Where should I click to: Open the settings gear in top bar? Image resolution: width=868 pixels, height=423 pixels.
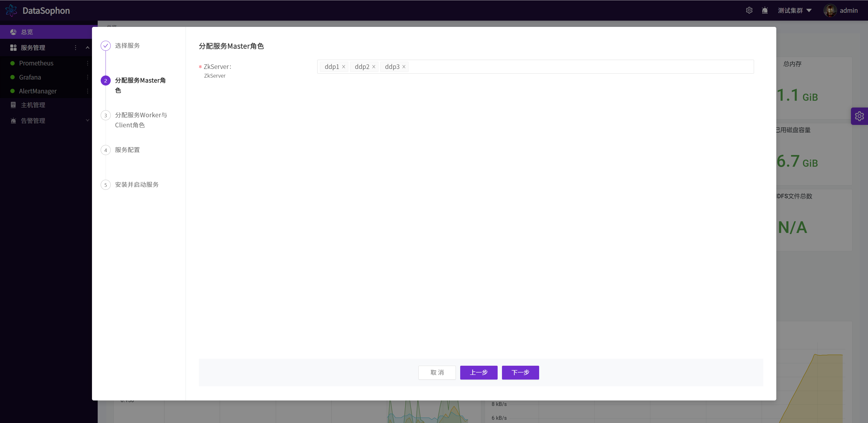click(x=749, y=10)
